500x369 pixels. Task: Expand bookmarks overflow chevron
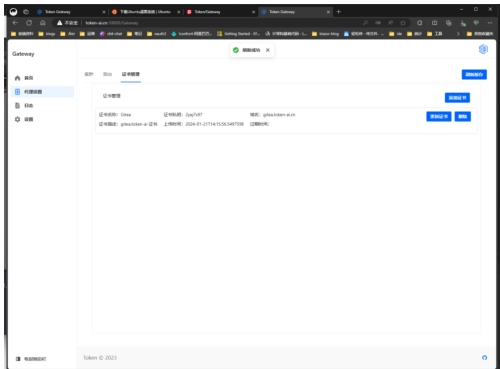[458, 34]
